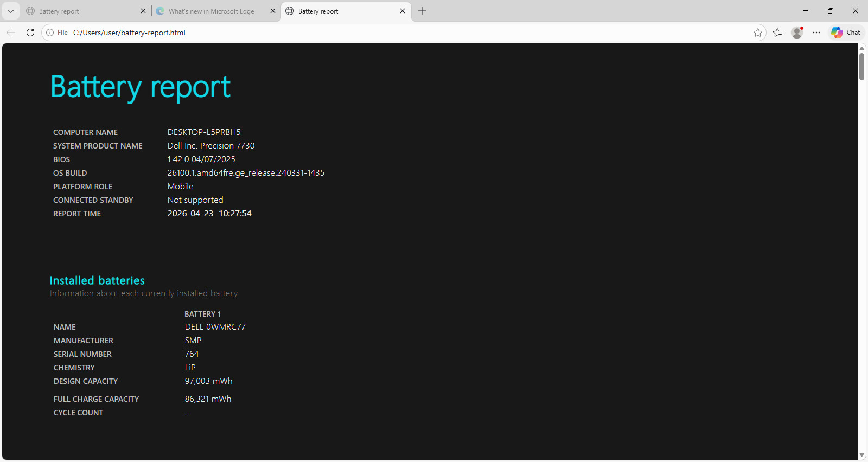Click the COMPUTER NAME label

pyautogui.click(x=85, y=132)
